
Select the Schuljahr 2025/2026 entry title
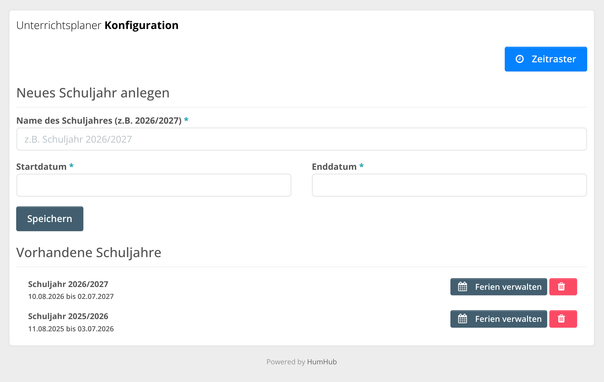click(68, 316)
